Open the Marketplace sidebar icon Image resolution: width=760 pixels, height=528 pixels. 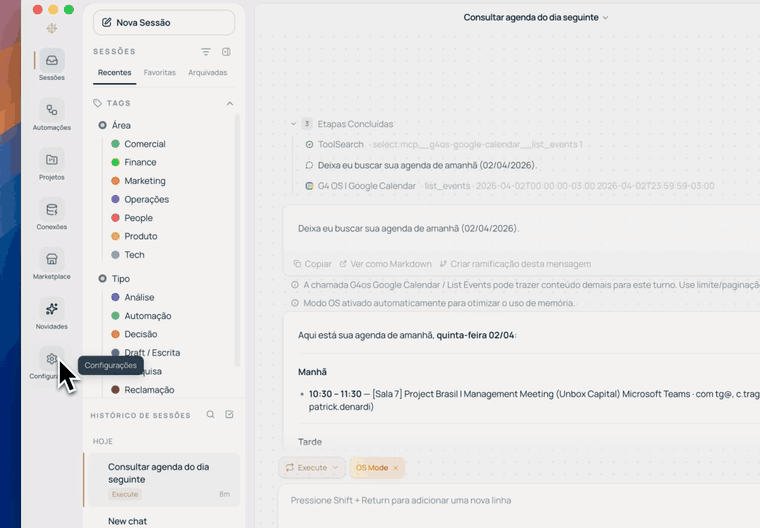pyautogui.click(x=52, y=259)
